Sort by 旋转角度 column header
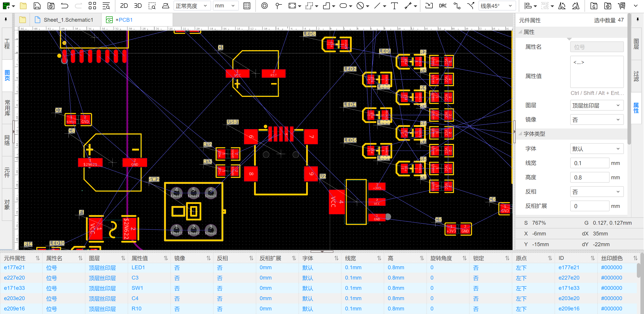 pyautogui.click(x=448, y=258)
